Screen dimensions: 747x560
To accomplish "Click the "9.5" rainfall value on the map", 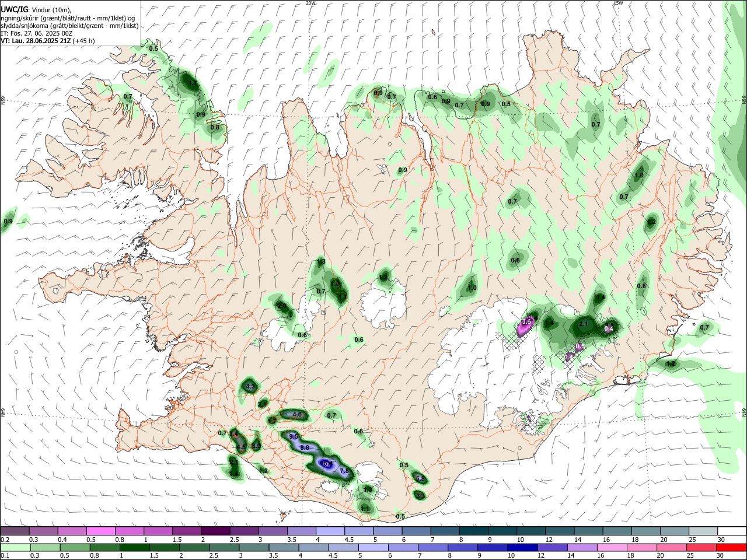I will tap(294, 436).
